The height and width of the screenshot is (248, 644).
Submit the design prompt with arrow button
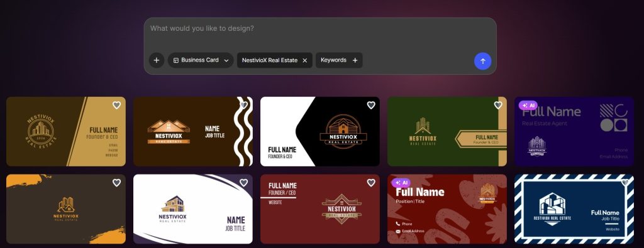point(482,61)
